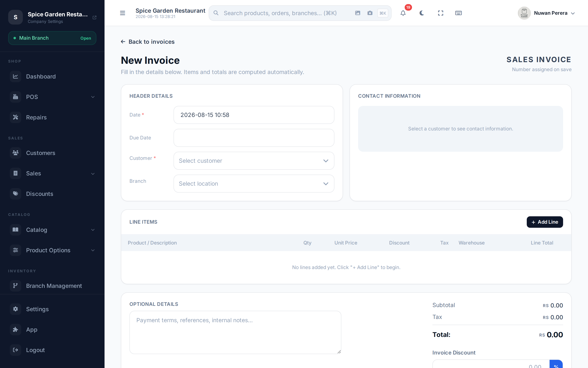Click the invoice Date field
Image resolution: width=588 pixels, height=368 pixels.
pyautogui.click(x=254, y=115)
